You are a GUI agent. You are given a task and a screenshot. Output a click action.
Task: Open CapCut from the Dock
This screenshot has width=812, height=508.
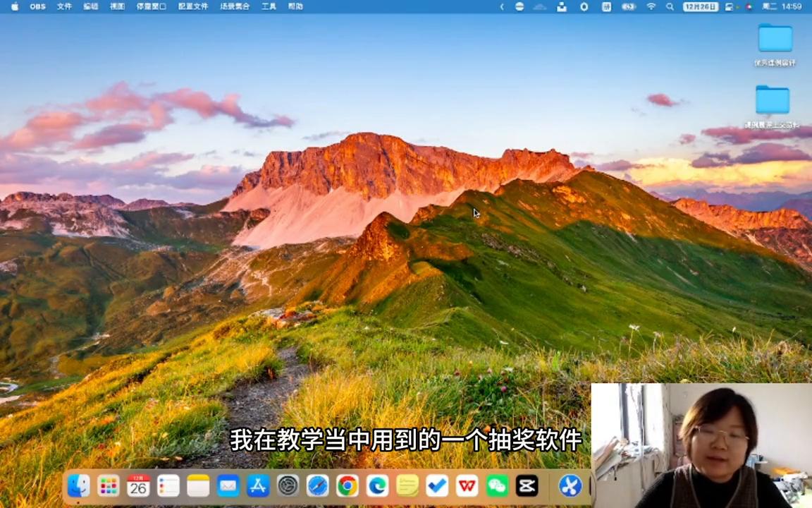pyautogui.click(x=527, y=486)
